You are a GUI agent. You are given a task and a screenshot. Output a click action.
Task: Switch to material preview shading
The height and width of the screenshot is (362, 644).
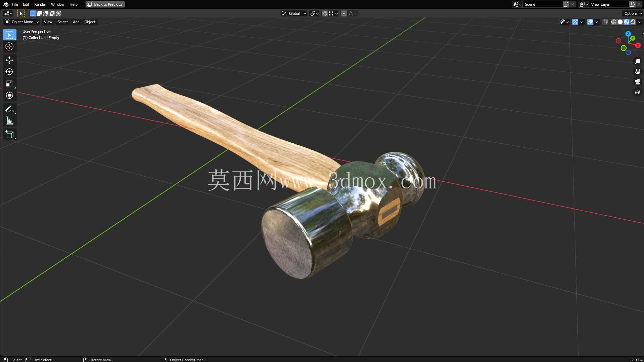pyautogui.click(x=627, y=22)
